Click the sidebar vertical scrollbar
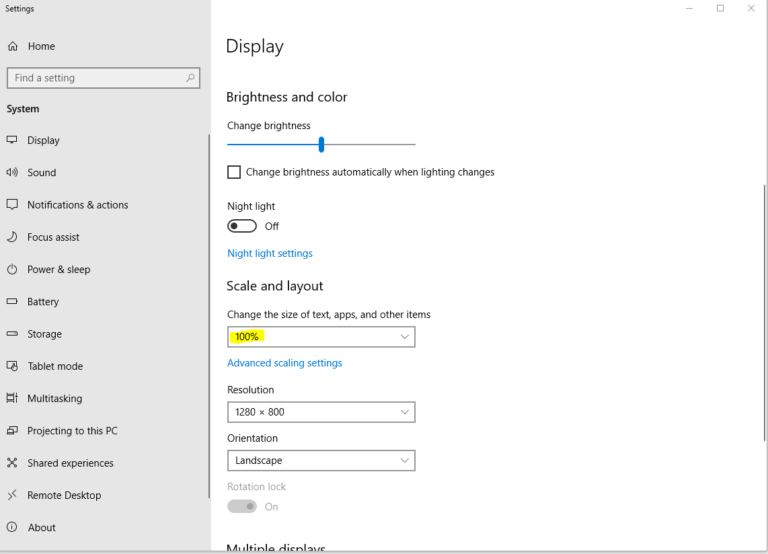 (x=209, y=317)
